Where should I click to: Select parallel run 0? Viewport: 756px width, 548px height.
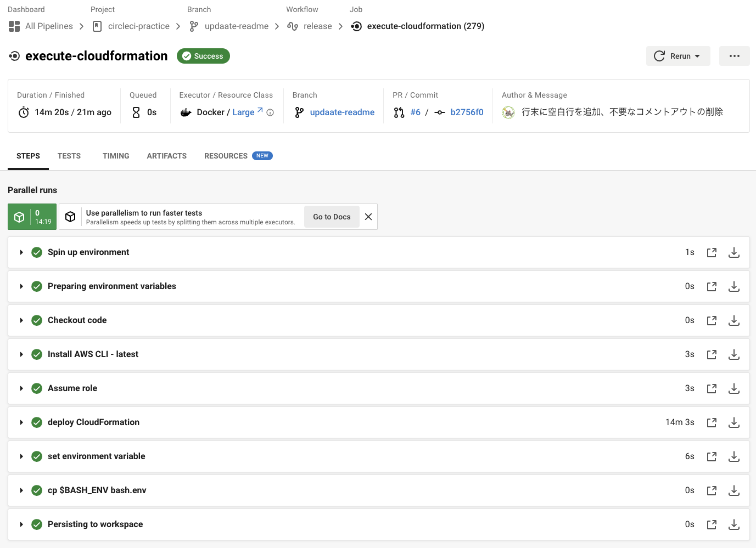[32, 216]
